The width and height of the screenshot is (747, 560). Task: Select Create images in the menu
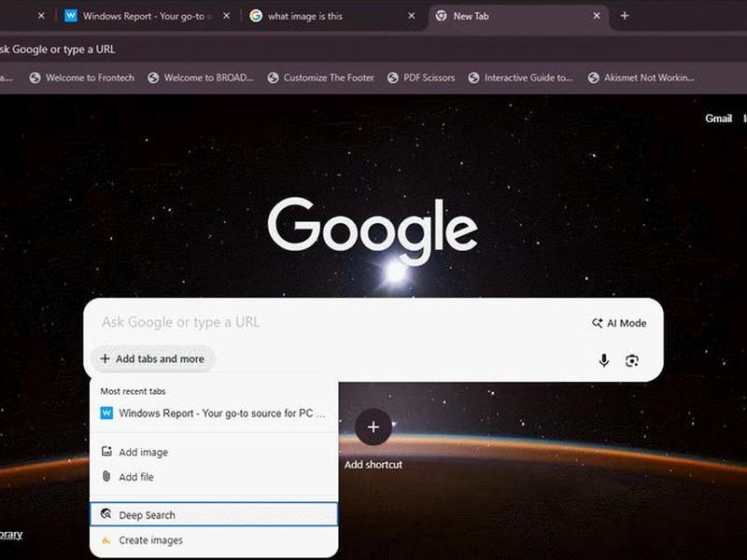214,540
